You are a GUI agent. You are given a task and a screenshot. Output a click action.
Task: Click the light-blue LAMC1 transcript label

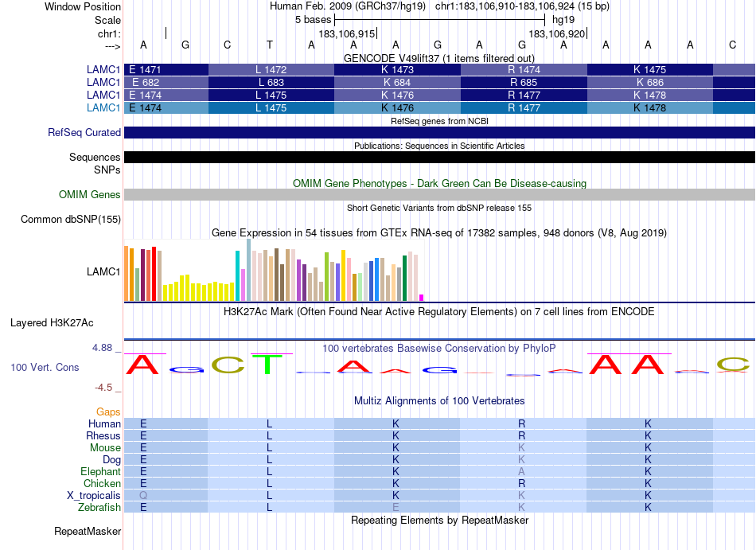(103, 108)
